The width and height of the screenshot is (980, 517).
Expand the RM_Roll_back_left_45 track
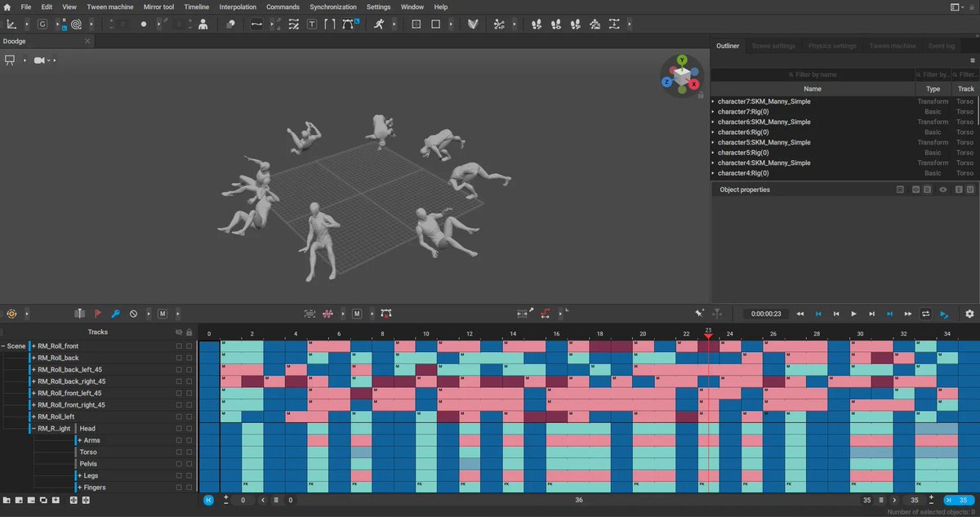tap(34, 370)
